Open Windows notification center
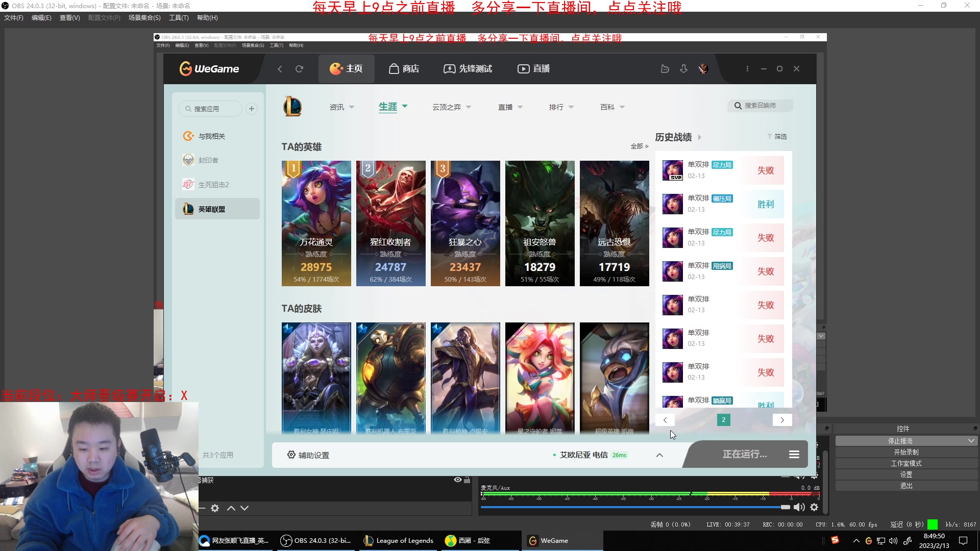Viewport: 980px width, 551px height. pyautogui.click(x=963, y=541)
